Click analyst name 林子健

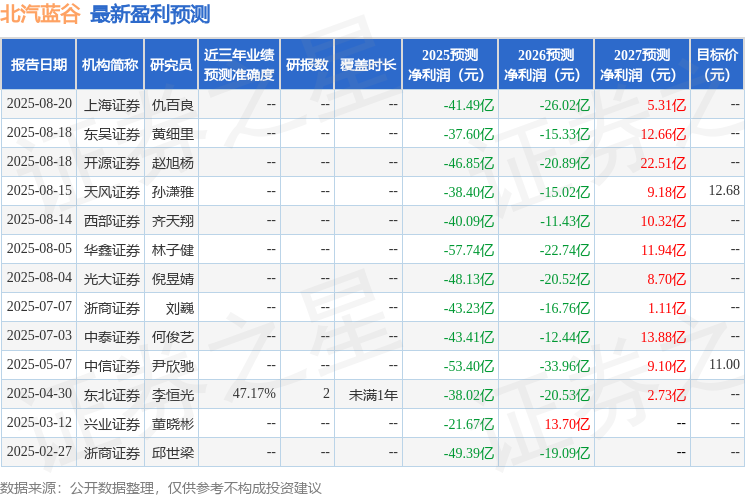173,250
